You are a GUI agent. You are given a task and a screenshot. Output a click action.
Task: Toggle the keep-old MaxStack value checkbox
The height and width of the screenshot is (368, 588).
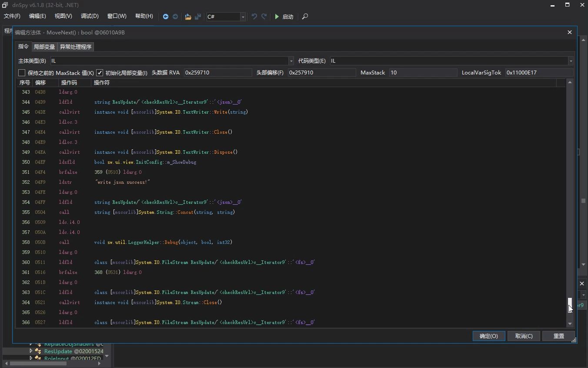coord(22,73)
